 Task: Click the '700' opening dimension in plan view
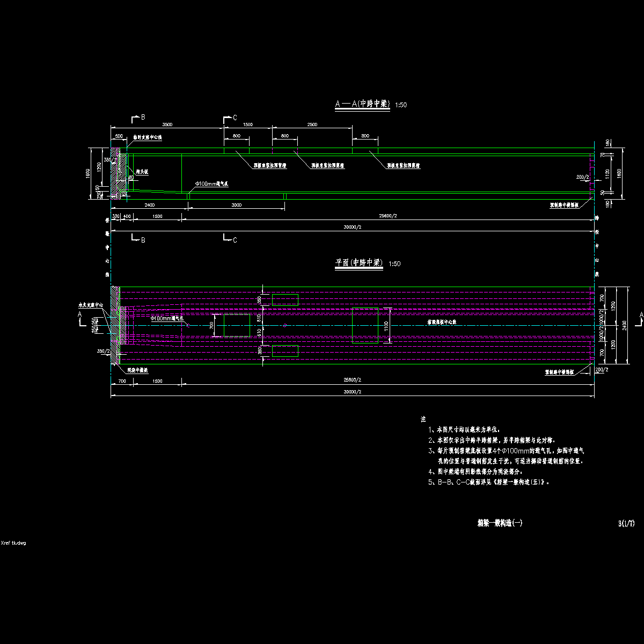tap(211, 325)
